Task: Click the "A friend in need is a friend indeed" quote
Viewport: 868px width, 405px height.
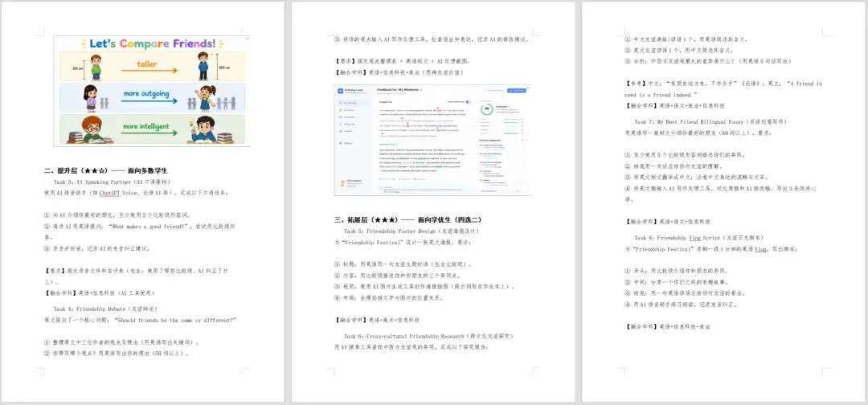Action: 723,89
